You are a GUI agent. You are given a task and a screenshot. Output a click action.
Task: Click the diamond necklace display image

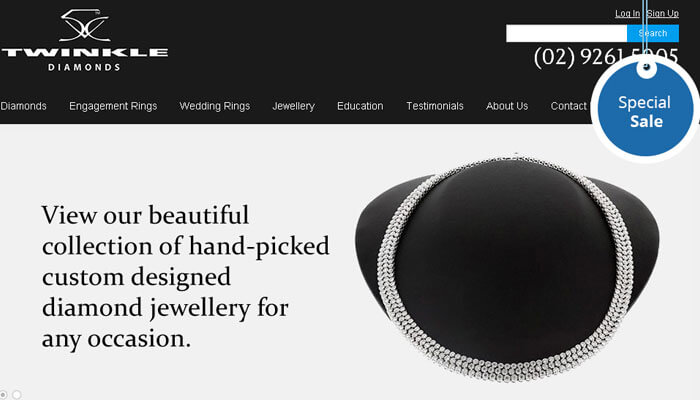507,268
